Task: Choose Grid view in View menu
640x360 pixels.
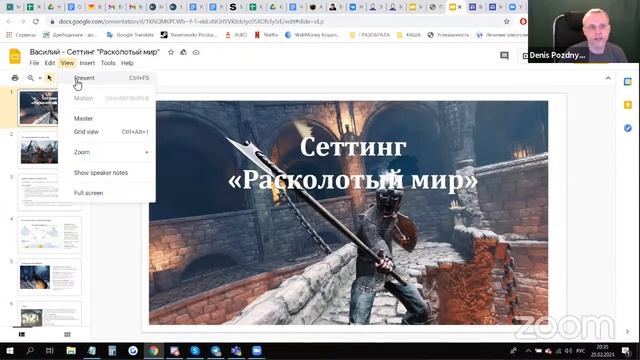Action: pyautogui.click(x=107, y=132)
